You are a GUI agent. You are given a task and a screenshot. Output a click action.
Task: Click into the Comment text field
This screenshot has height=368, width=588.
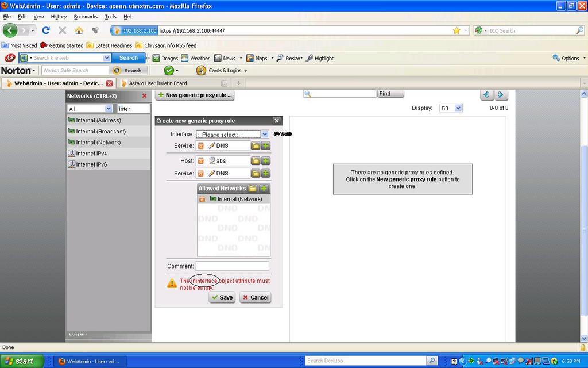tap(232, 266)
